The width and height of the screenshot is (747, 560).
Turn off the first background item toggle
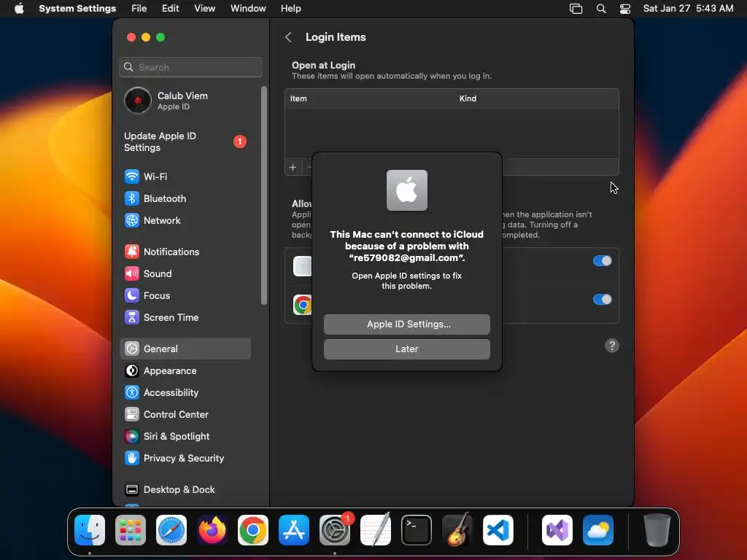click(602, 261)
